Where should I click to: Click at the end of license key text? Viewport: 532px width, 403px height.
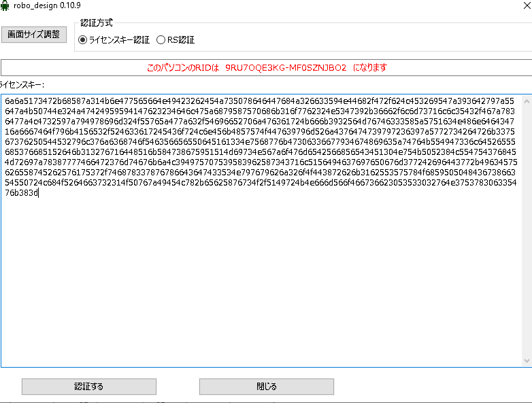pyautogui.click(x=39, y=194)
